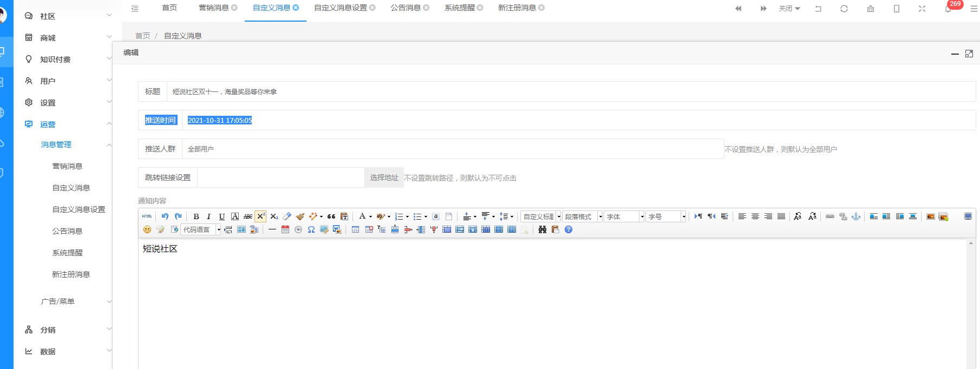Click the anchor icon

tap(856, 216)
